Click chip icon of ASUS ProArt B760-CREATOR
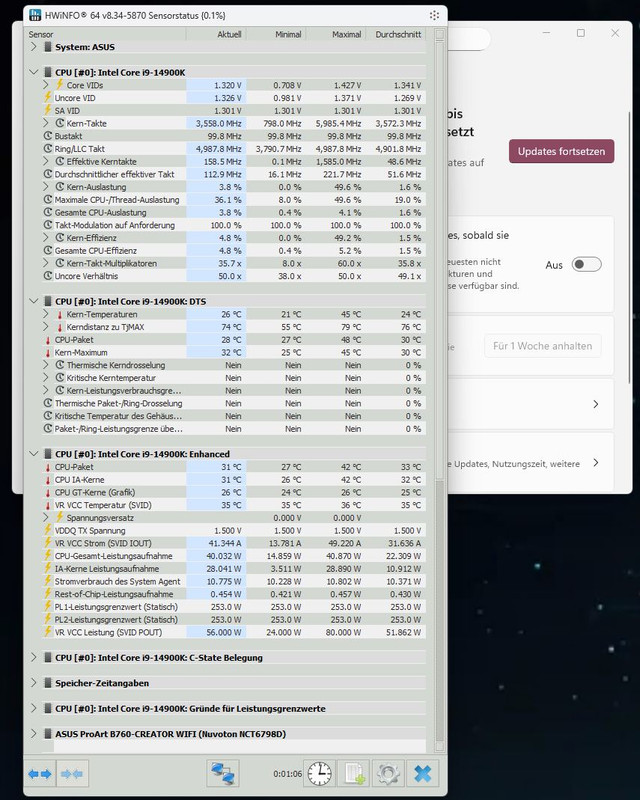This screenshot has height=800, width=640. (48, 734)
